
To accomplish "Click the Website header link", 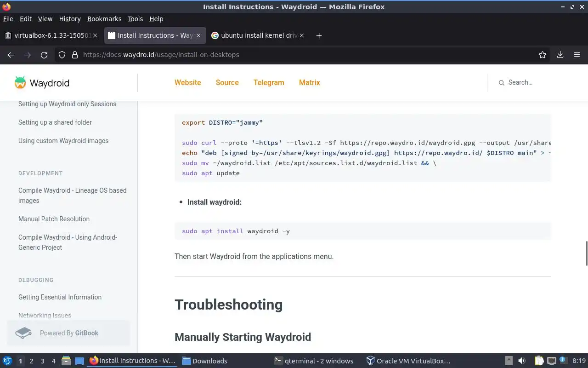I will pyautogui.click(x=188, y=83).
